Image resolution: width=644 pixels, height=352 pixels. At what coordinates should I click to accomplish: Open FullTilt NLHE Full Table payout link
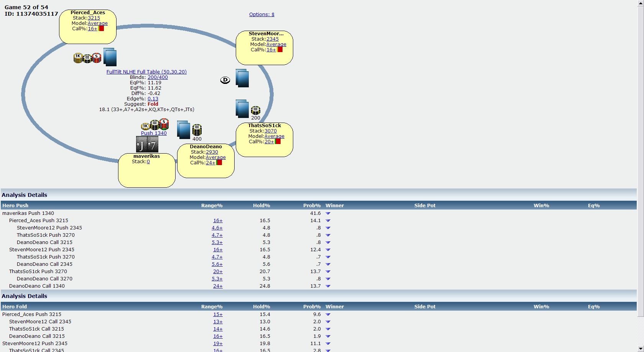tap(146, 72)
